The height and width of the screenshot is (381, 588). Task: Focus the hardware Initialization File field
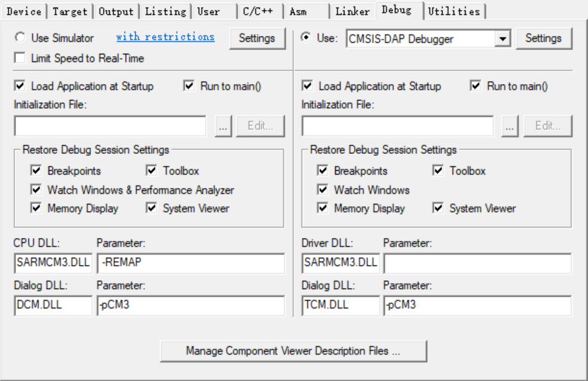pyautogui.click(x=398, y=126)
